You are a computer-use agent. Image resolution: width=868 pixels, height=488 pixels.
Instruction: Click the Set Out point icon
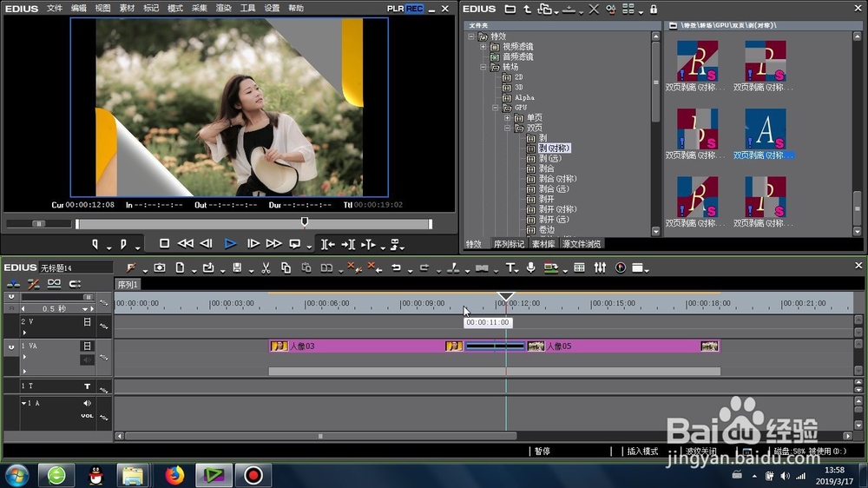pos(123,244)
